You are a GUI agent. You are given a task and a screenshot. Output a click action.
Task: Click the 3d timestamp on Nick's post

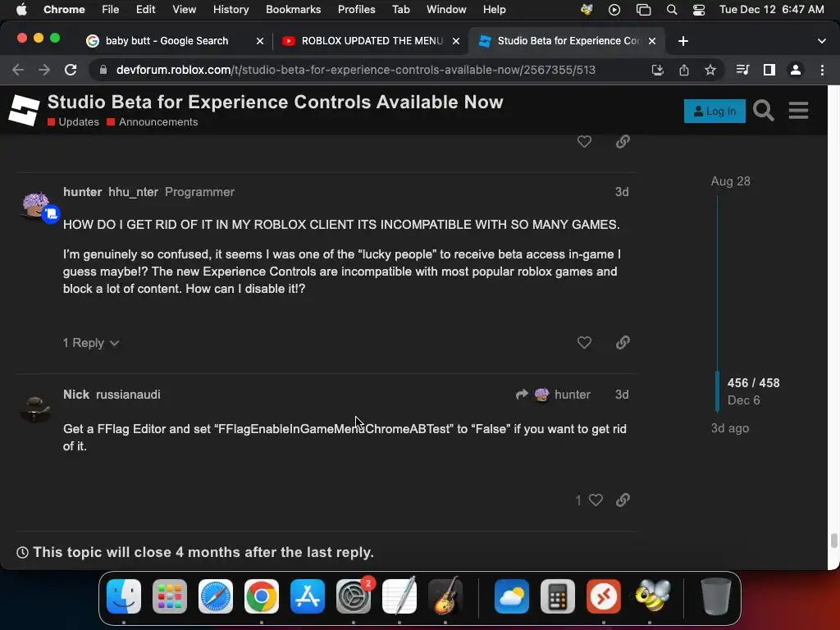(x=622, y=395)
